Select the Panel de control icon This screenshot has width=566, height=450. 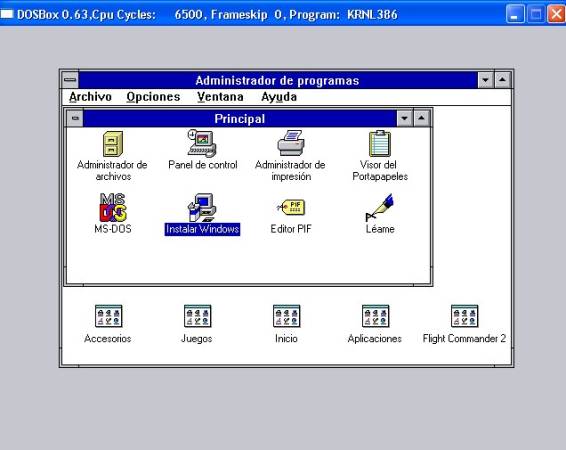coord(202,143)
